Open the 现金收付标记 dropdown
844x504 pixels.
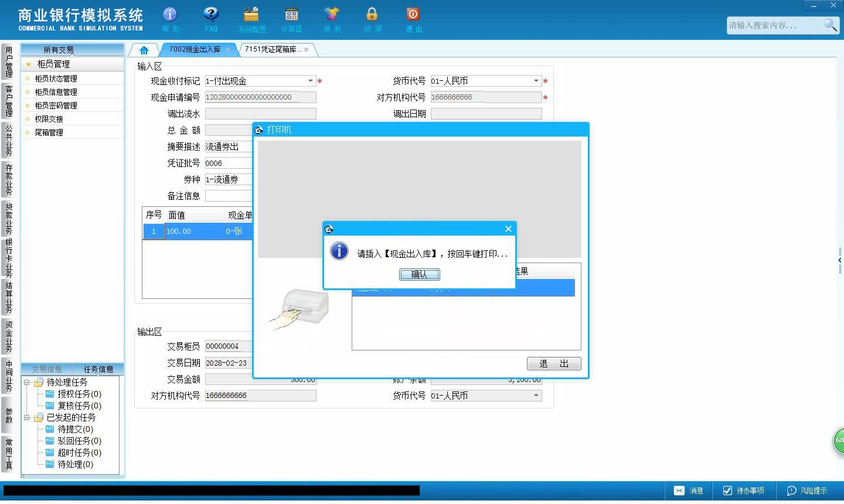[311, 81]
